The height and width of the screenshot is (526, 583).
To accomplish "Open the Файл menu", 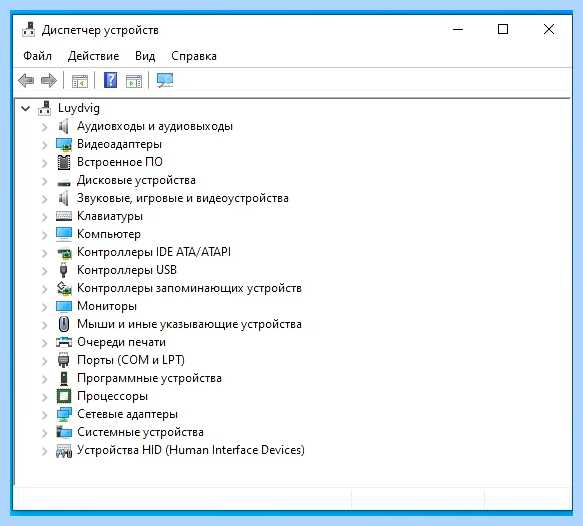I will click(x=37, y=56).
